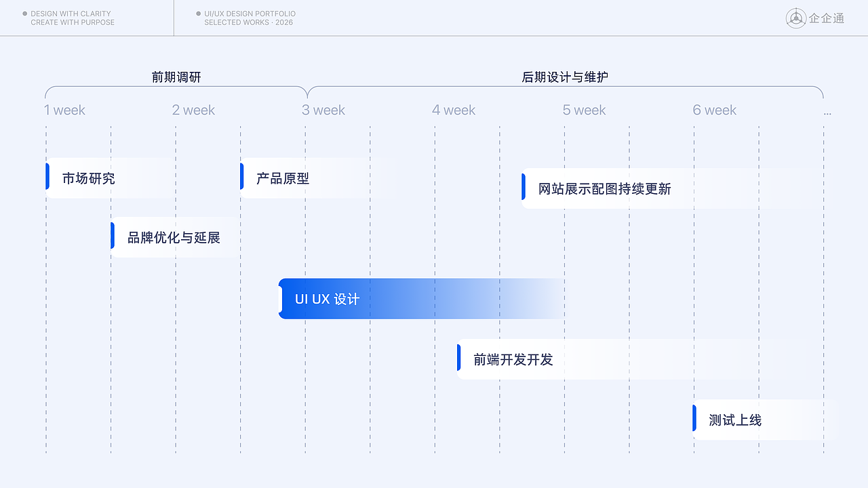Click the 前期调研 phase heading
This screenshot has width=868, height=488.
point(176,77)
